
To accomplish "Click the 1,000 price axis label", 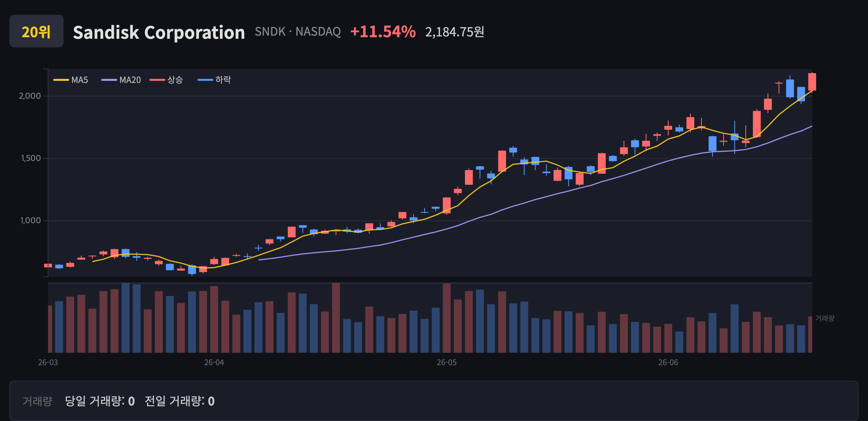I will pos(30,220).
